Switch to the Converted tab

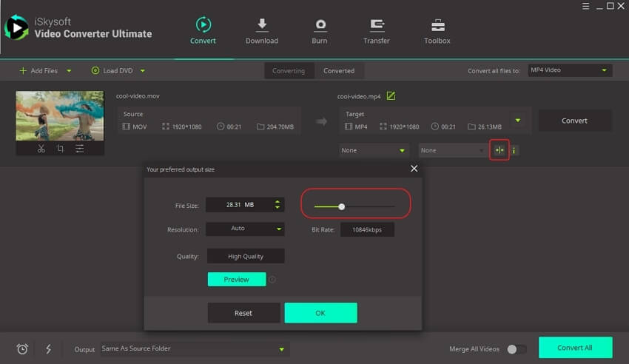tap(339, 71)
